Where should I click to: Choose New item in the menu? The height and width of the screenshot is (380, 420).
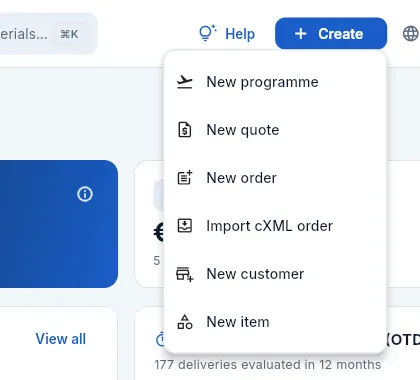275,322
